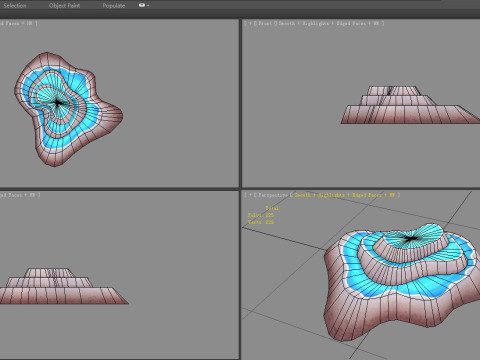Open the Selection ribbon tab
This screenshot has width=480, height=360.
pos(15,6)
